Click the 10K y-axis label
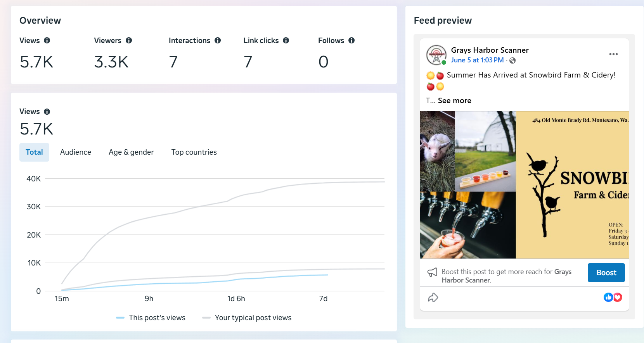 pos(34,263)
